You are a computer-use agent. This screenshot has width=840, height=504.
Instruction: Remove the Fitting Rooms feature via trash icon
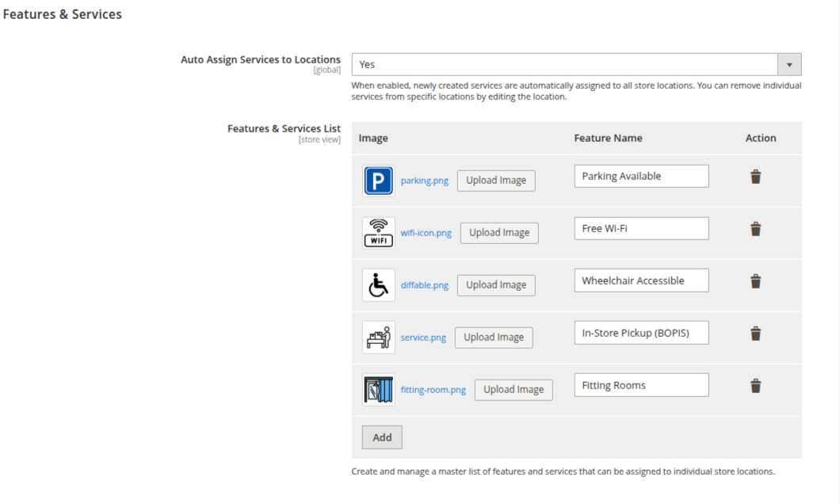coord(755,386)
